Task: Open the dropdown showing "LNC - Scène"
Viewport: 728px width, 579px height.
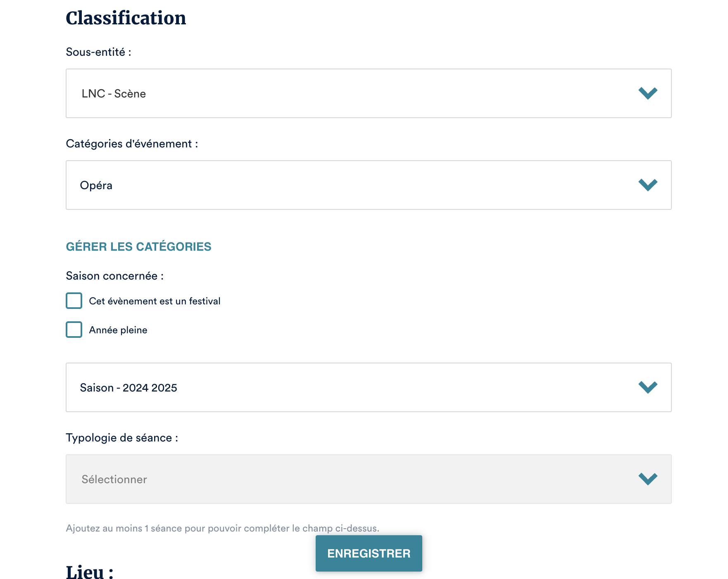Action: click(x=351, y=93)
